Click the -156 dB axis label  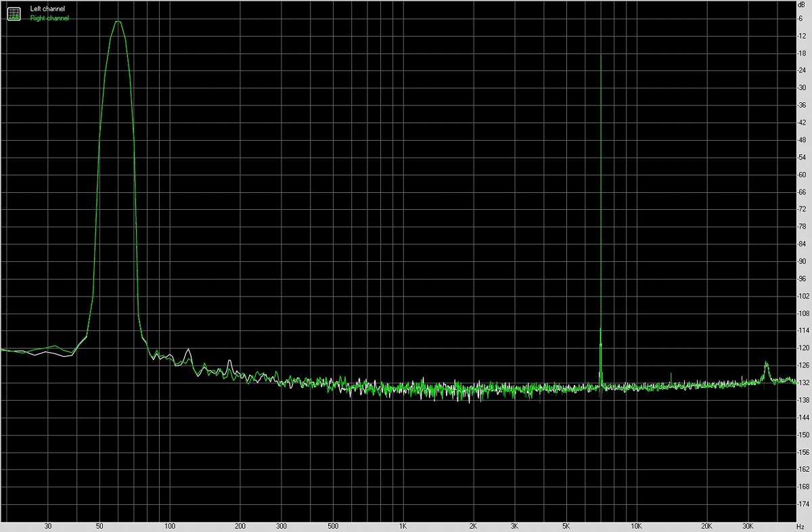click(x=803, y=452)
